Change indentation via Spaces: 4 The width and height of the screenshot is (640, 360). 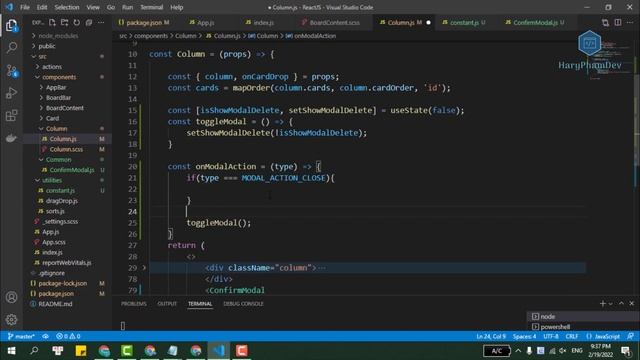(524, 336)
